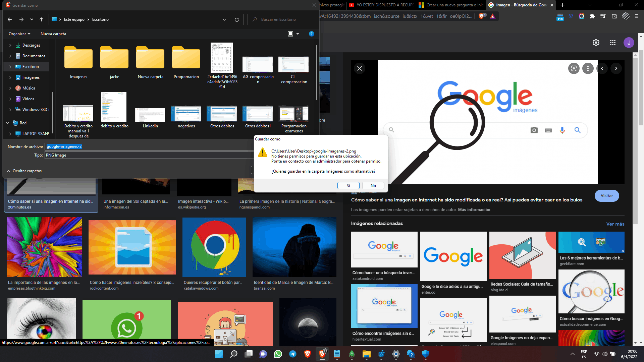Open WhatsApp from the taskbar
This screenshot has height=362, width=644.
point(278,354)
